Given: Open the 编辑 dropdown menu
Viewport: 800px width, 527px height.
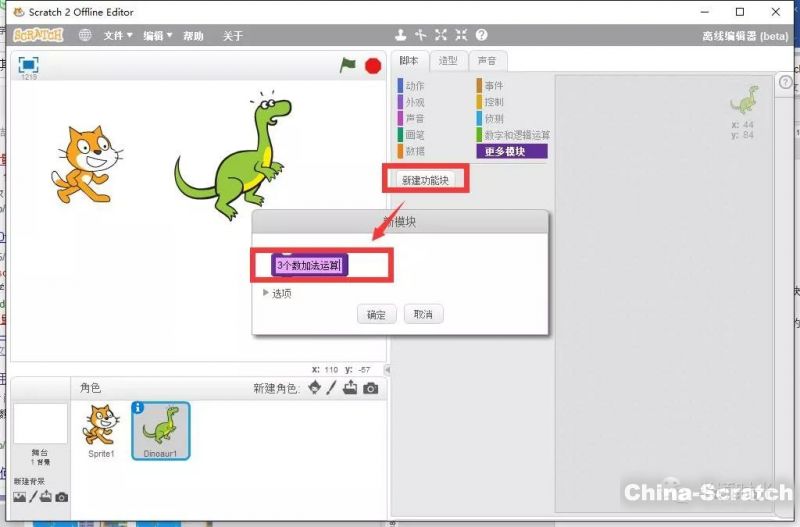Looking at the screenshot, I should click(157, 36).
